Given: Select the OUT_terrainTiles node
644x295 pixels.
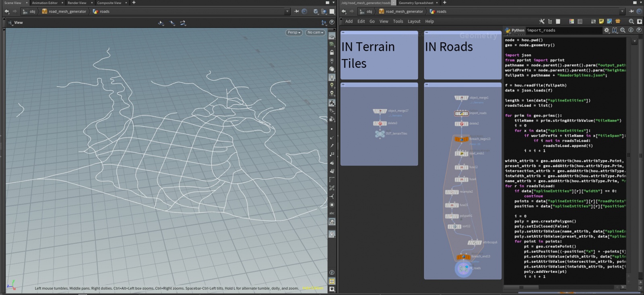Looking at the screenshot, I should pyautogui.click(x=380, y=134).
